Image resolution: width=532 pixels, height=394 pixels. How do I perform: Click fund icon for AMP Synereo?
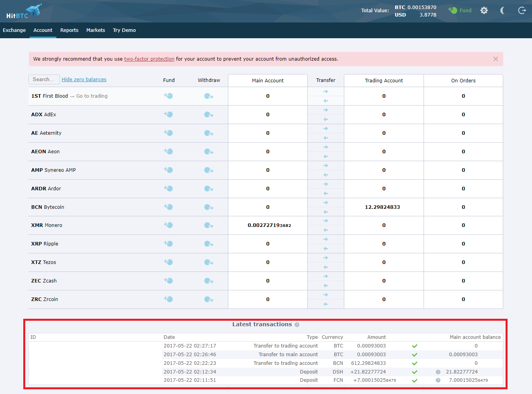click(168, 170)
